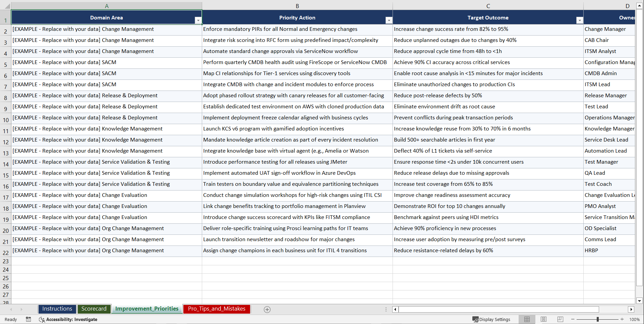Click the right horizontal scroll arrow
The image size is (644, 324).
tap(631, 309)
